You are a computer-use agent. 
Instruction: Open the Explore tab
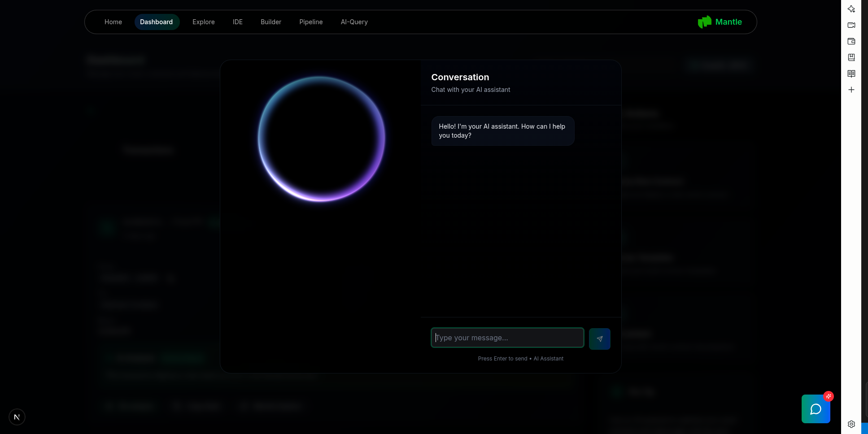click(x=203, y=22)
